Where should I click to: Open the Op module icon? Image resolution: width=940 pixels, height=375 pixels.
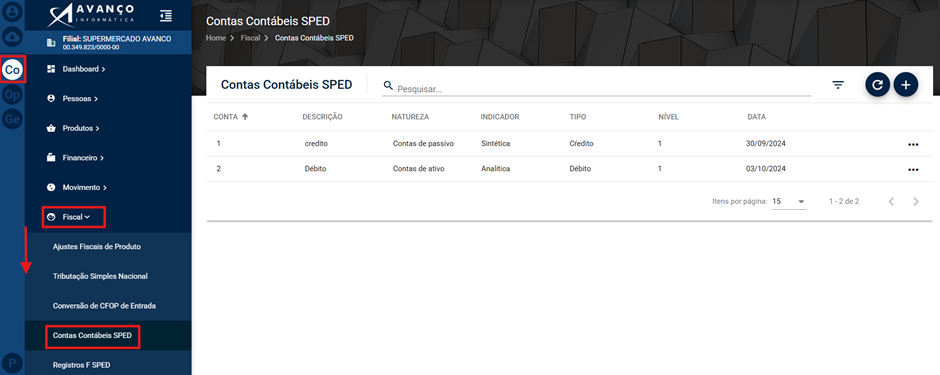12,94
